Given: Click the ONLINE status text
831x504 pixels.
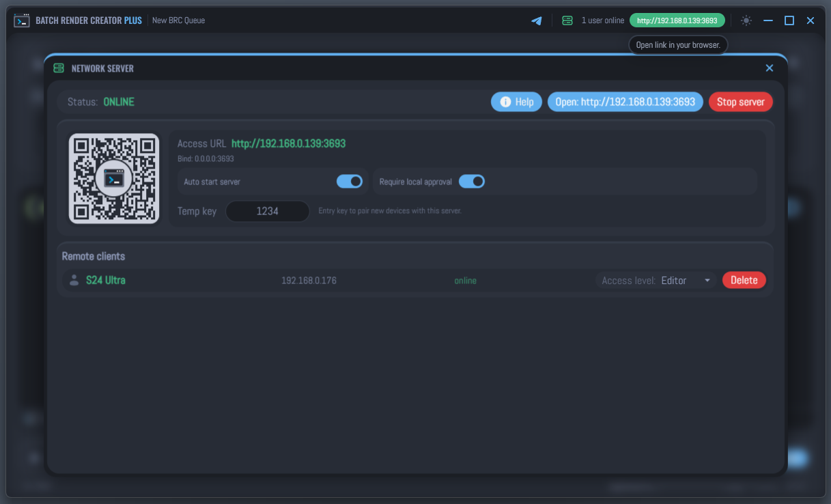Looking at the screenshot, I should click(119, 102).
